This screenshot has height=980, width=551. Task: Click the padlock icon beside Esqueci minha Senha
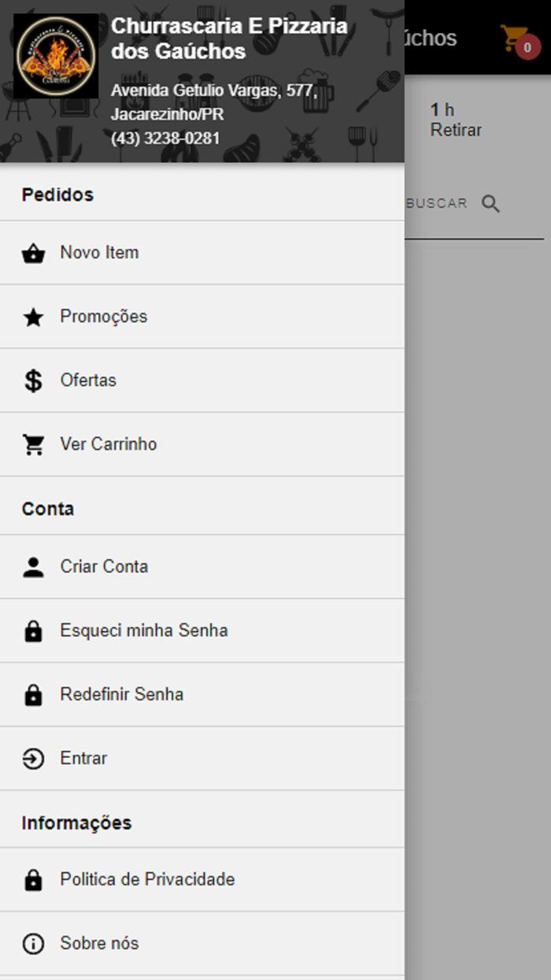point(33,631)
